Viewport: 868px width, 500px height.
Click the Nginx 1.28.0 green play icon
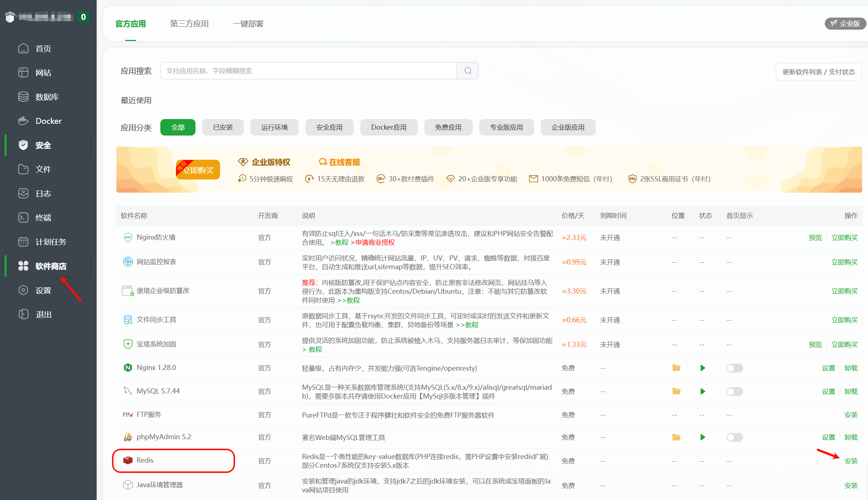(703, 368)
